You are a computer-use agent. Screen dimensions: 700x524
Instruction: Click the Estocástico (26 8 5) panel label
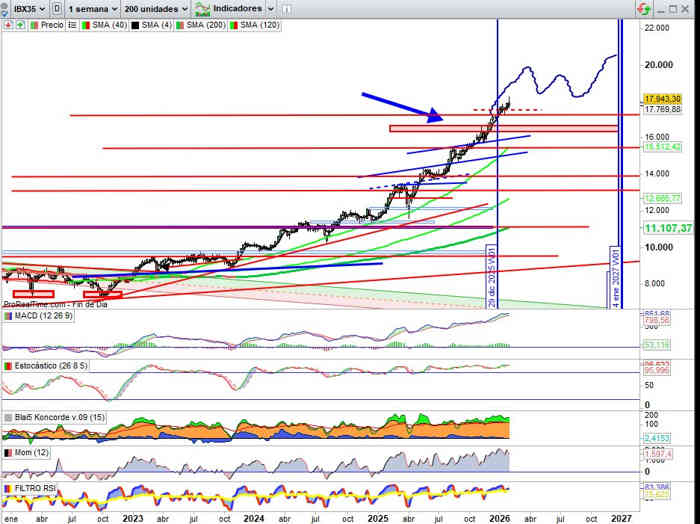point(43,366)
